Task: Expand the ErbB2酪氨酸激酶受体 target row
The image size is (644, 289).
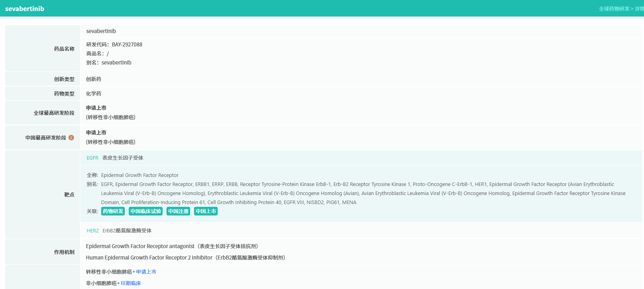Action: tap(127, 231)
